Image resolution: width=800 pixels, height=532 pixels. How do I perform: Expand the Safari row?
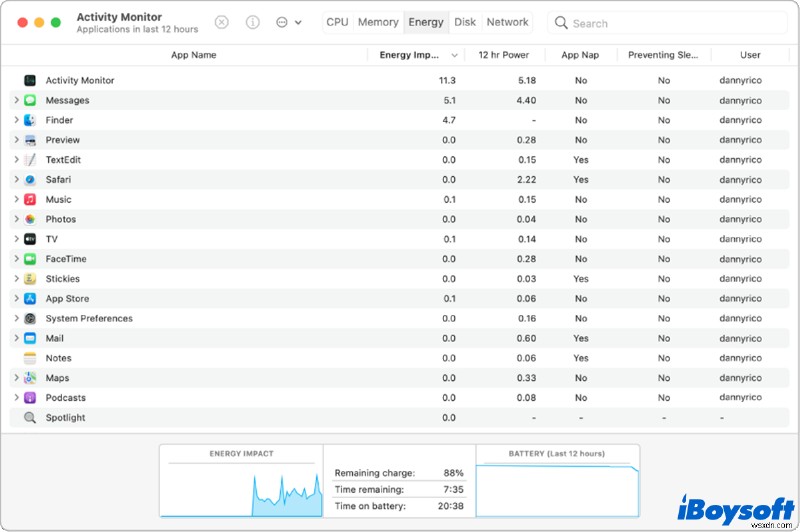16,180
